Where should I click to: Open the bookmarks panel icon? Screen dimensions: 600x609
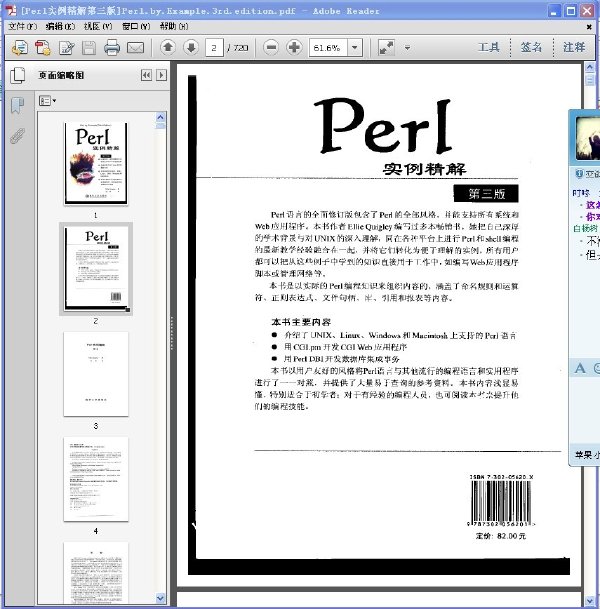(x=17, y=105)
